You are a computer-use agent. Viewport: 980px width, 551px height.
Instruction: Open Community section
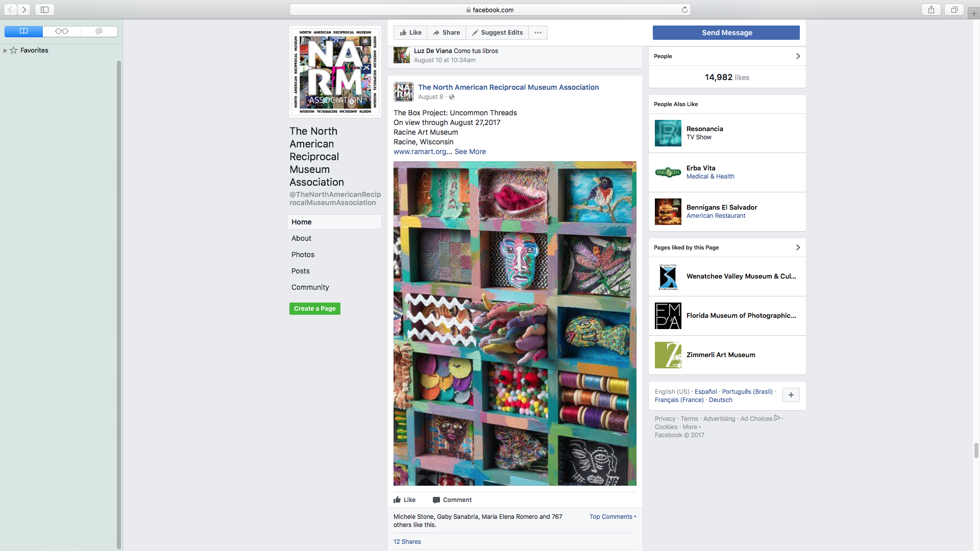click(x=310, y=287)
